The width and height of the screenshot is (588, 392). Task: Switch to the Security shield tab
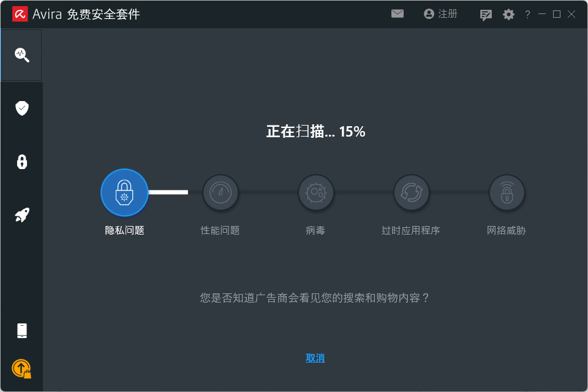pyautogui.click(x=21, y=108)
